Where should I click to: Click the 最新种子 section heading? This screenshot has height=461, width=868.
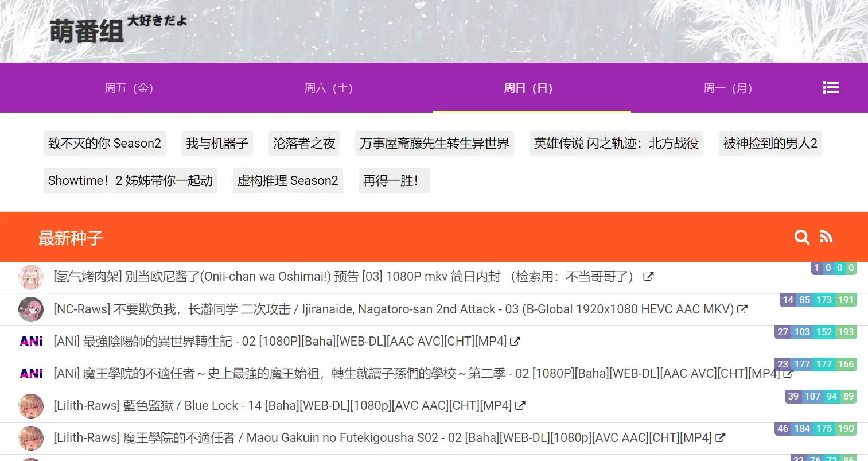71,238
